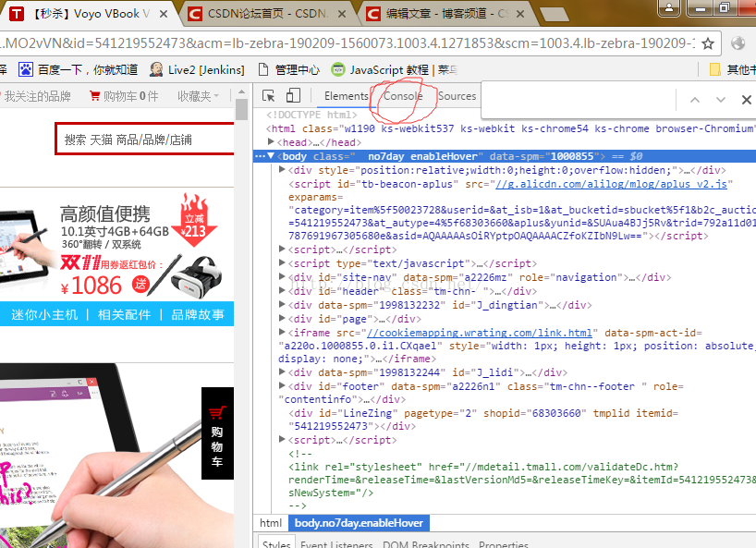756x548 pixels.
Task: Expand the page div node
Action: click(282, 319)
